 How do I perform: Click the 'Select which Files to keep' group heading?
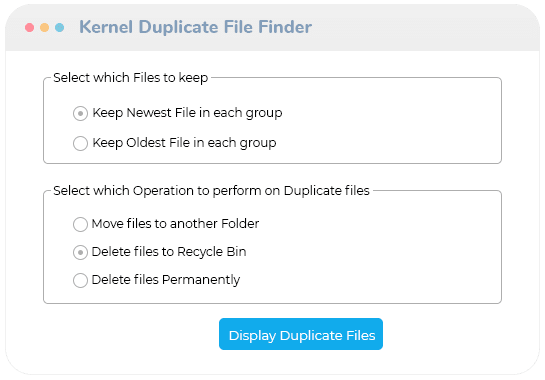tap(131, 78)
